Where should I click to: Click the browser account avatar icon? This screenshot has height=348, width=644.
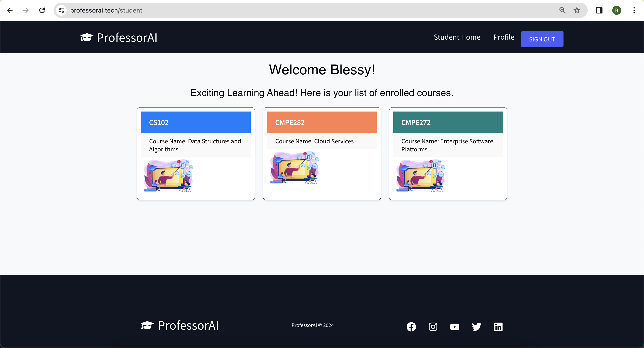click(618, 10)
